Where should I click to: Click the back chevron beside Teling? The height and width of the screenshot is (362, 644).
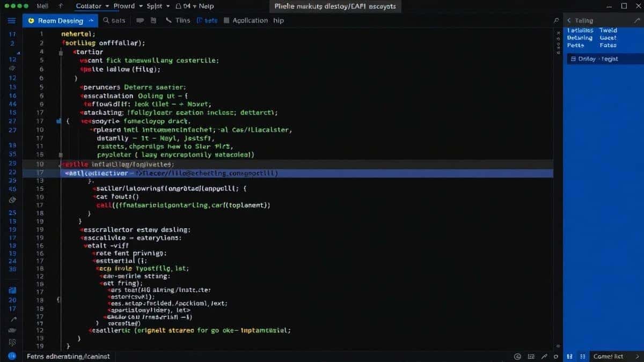(x=569, y=20)
